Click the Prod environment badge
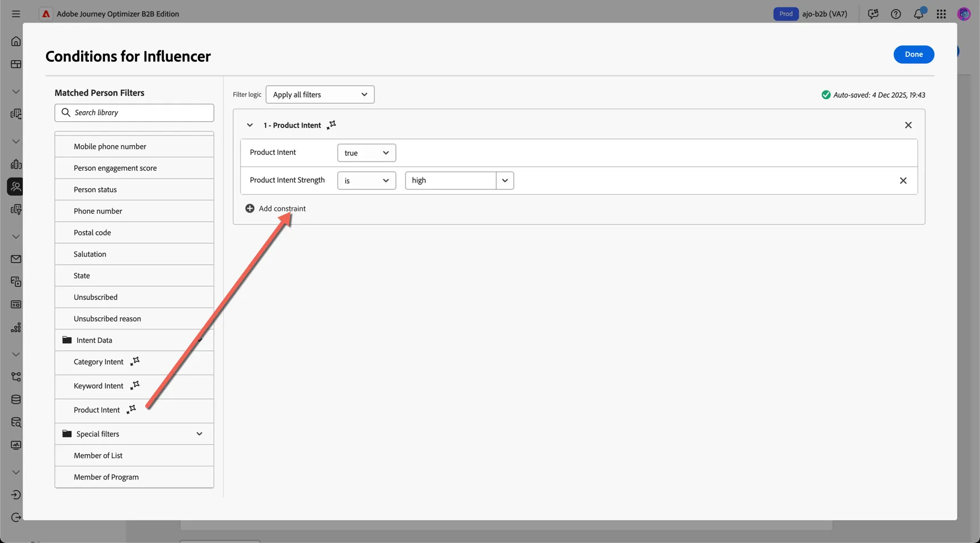The height and width of the screenshot is (543, 980). tap(786, 14)
